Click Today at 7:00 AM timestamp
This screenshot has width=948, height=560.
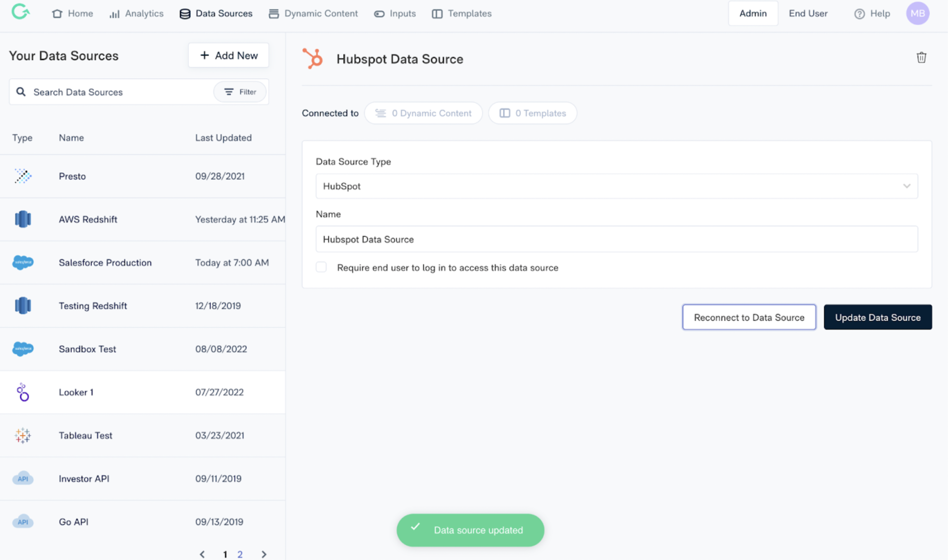click(232, 263)
